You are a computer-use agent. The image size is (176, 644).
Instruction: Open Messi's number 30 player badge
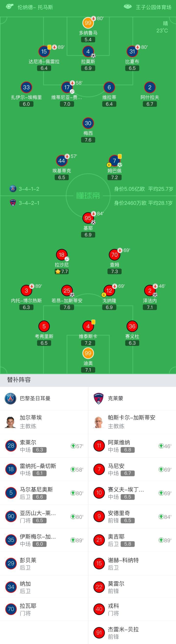pyautogui.click(x=88, y=123)
